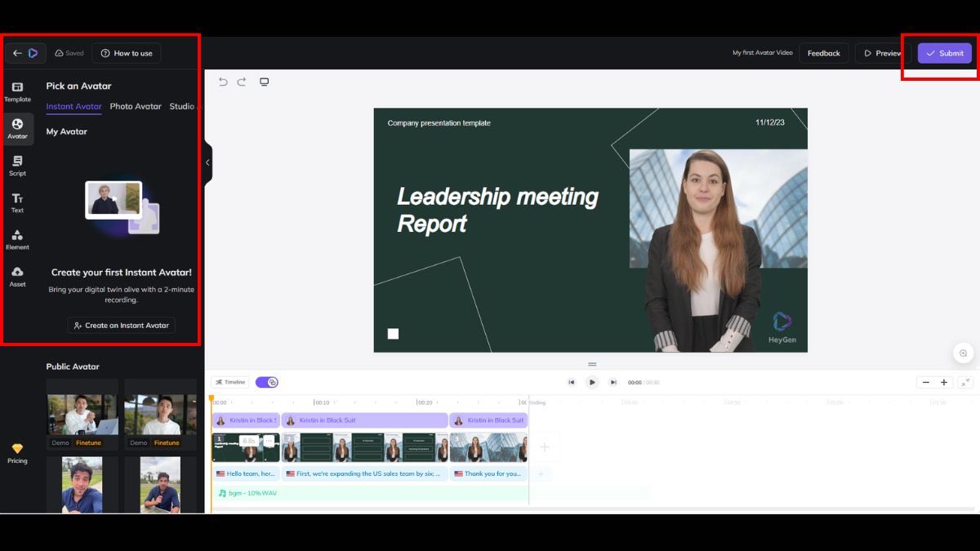Viewport: 980px width, 551px height.
Task: Open the Asset panel
Action: (x=18, y=278)
